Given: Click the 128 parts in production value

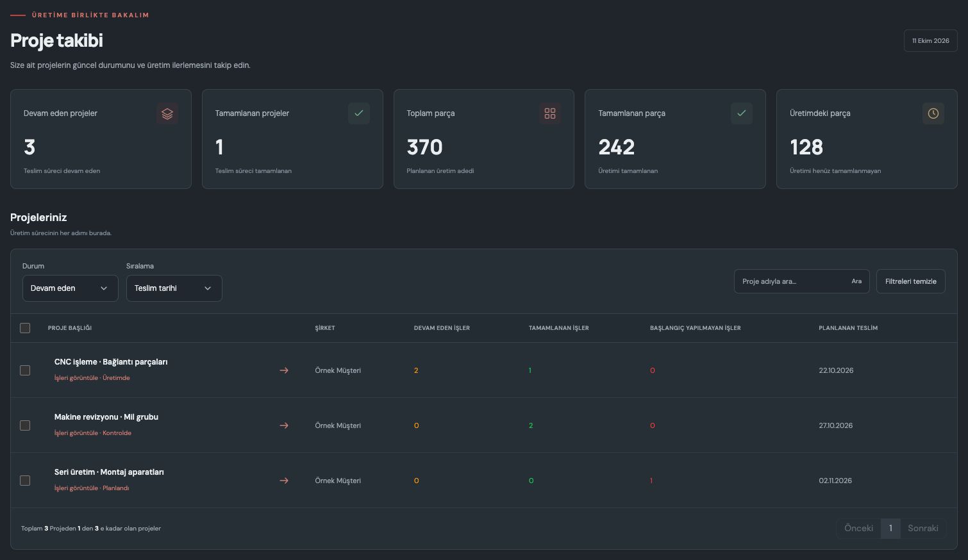Looking at the screenshot, I should tap(806, 147).
